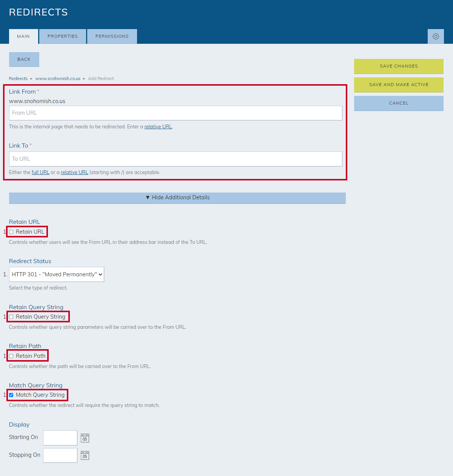Focus the From URL input field
Viewport: 453px width, 476px height.
(176, 113)
